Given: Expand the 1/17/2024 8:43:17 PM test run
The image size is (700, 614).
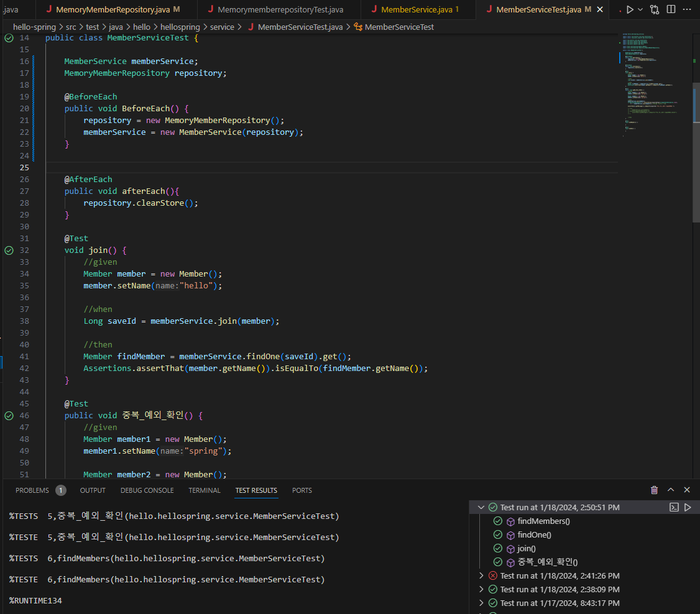Looking at the screenshot, I should point(481,603).
